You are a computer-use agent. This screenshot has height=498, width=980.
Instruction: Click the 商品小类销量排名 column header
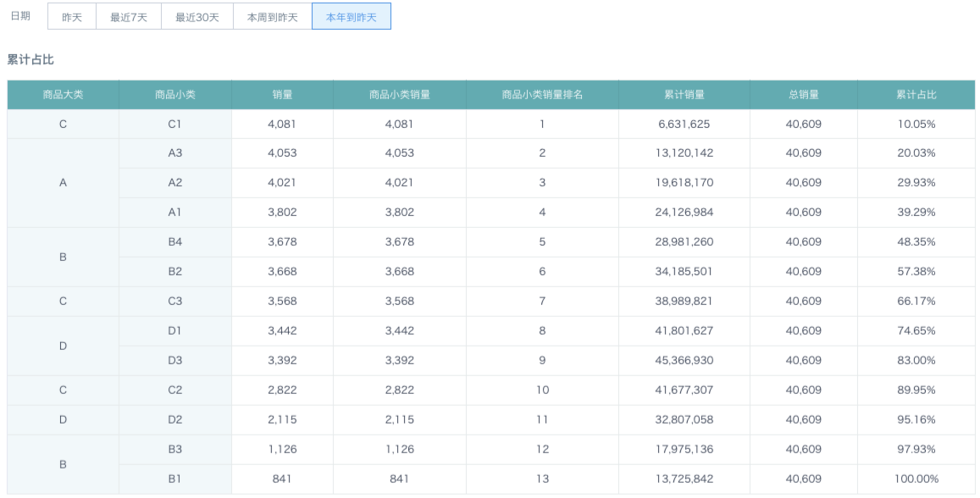pyautogui.click(x=542, y=94)
